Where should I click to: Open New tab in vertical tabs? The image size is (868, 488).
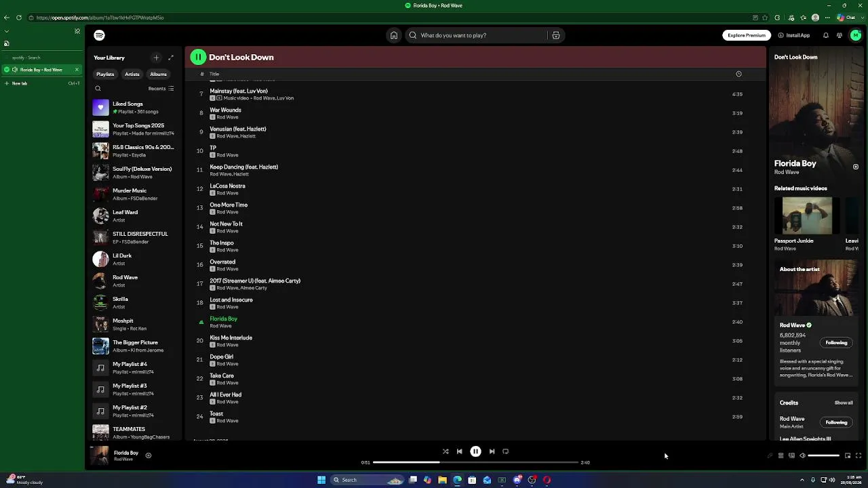[x=42, y=83]
